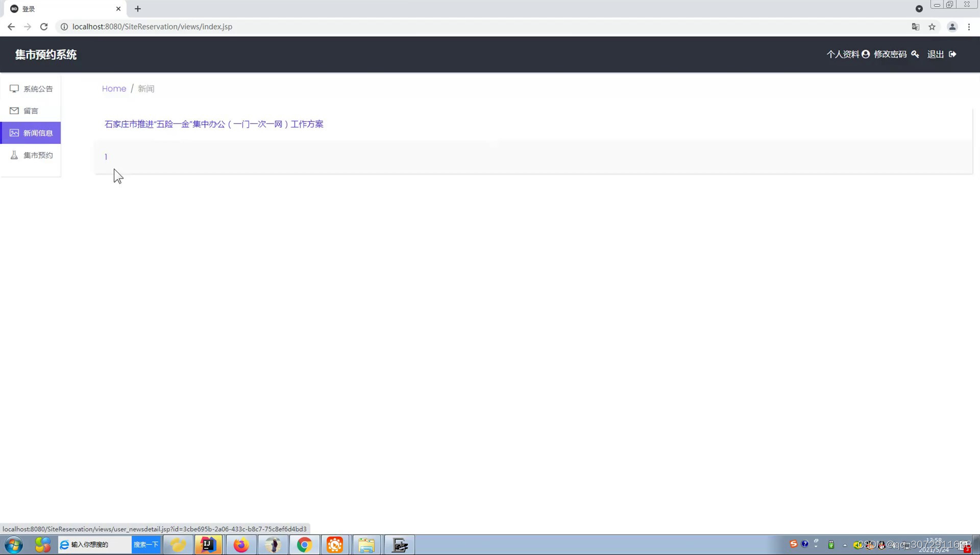Screen dimensions: 980x555
Task: Open the figure icon app in taskbar
Action: click(273, 545)
